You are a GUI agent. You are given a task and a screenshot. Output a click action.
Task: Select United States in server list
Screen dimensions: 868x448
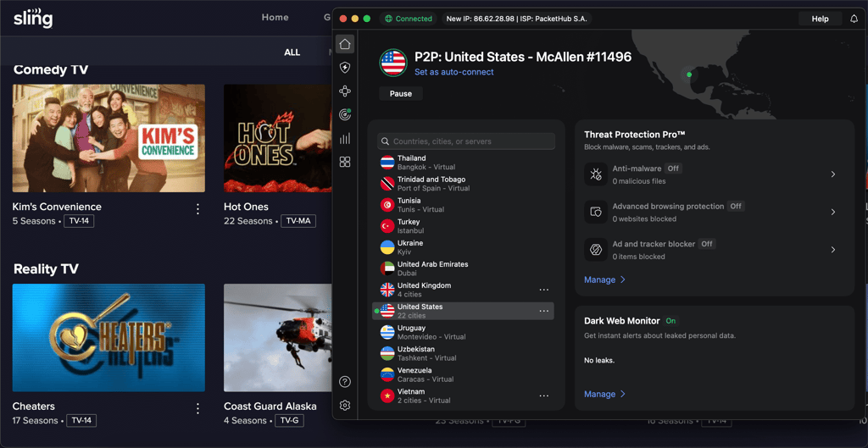click(464, 311)
